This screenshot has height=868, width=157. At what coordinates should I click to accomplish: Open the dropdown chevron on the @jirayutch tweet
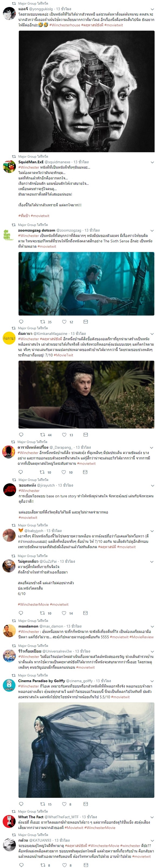click(152, 486)
